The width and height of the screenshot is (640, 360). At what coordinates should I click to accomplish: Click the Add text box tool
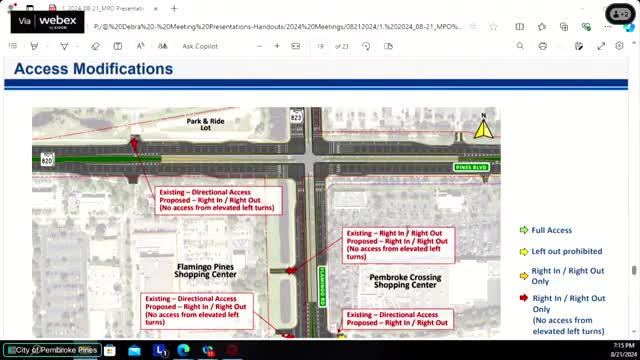coord(118,46)
